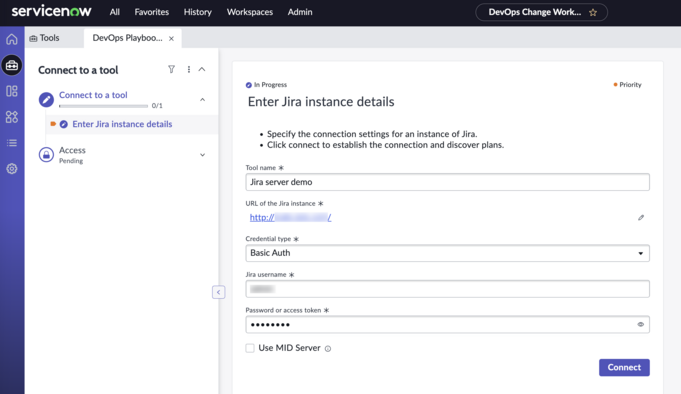The image size is (681, 394).
Task: Enable Use MID Server checkbox
Action: click(x=250, y=348)
